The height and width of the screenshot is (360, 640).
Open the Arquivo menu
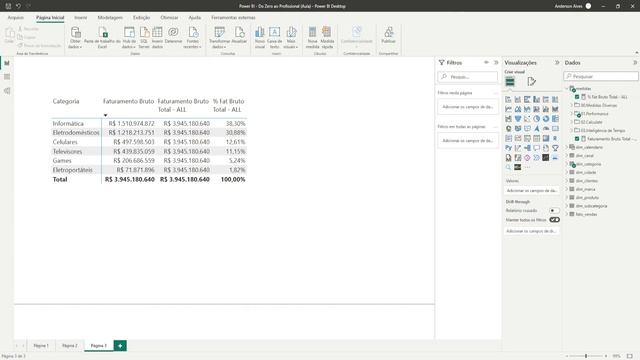coord(16,18)
